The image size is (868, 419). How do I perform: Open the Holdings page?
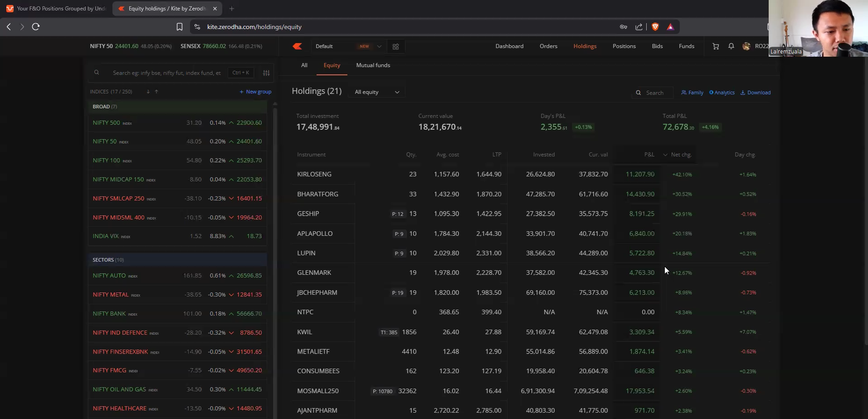click(x=585, y=46)
